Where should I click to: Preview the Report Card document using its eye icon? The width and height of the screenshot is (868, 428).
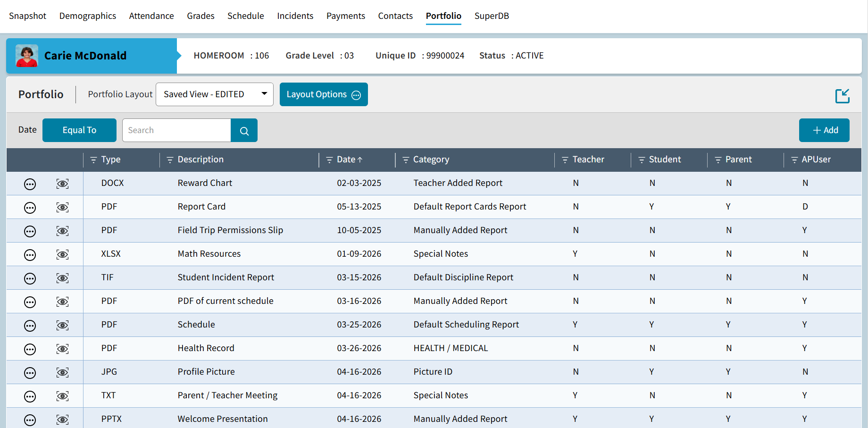(62, 207)
